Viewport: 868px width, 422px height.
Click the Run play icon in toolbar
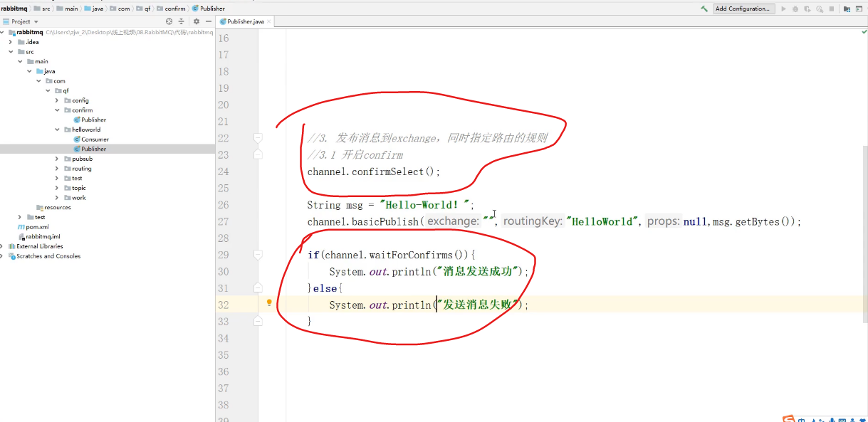(784, 9)
